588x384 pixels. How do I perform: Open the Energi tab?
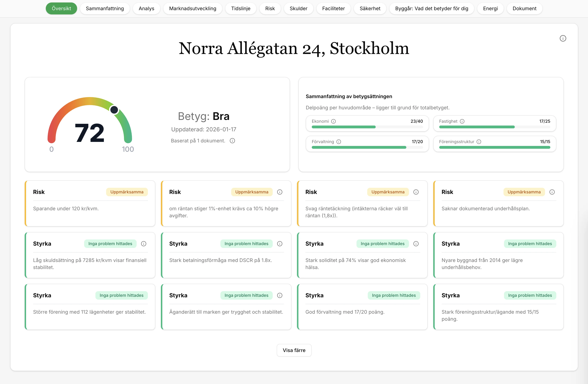490,8
